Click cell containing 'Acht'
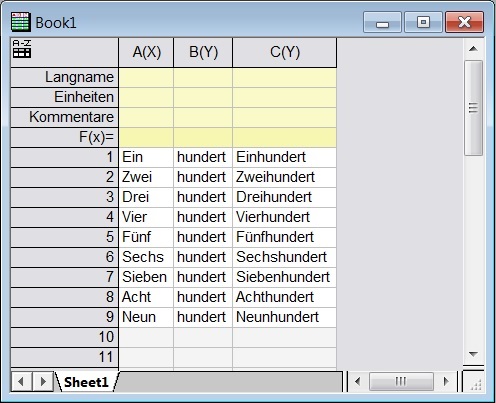The image size is (496, 403). [x=146, y=297]
